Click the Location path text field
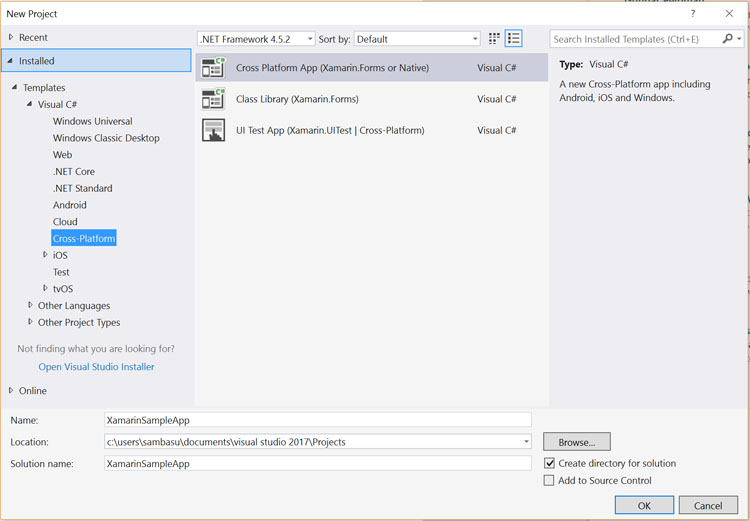The image size is (750, 521). coord(313,442)
